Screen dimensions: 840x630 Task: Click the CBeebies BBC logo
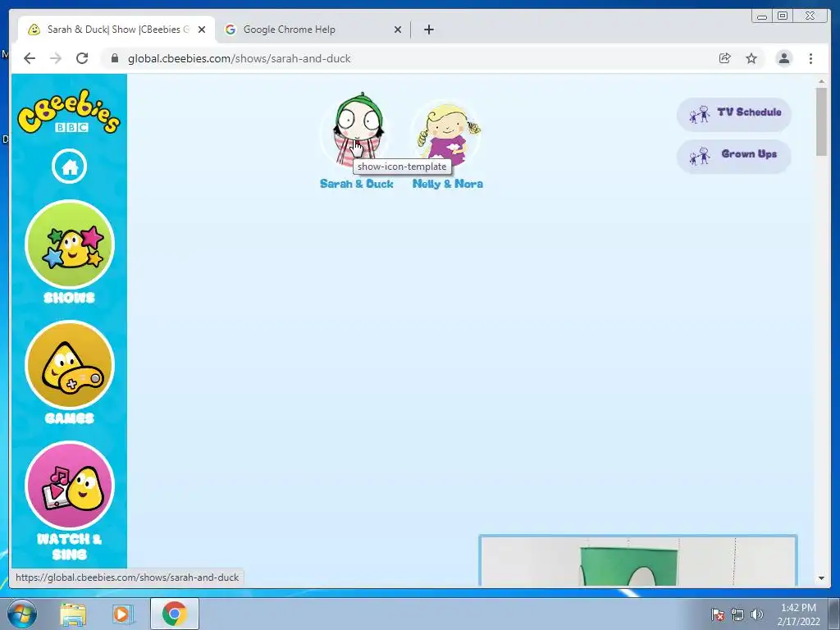(x=69, y=112)
